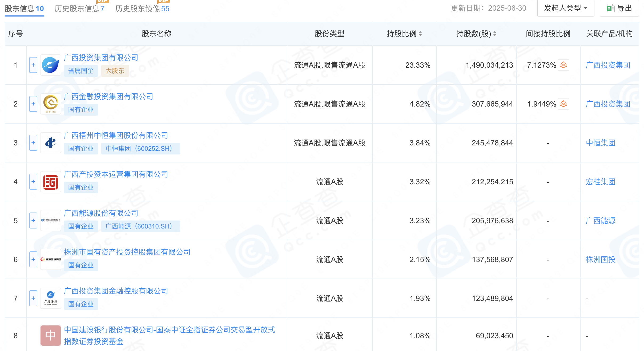Click the 中恒集团 dark blue logo thumbnail

point(51,143)
